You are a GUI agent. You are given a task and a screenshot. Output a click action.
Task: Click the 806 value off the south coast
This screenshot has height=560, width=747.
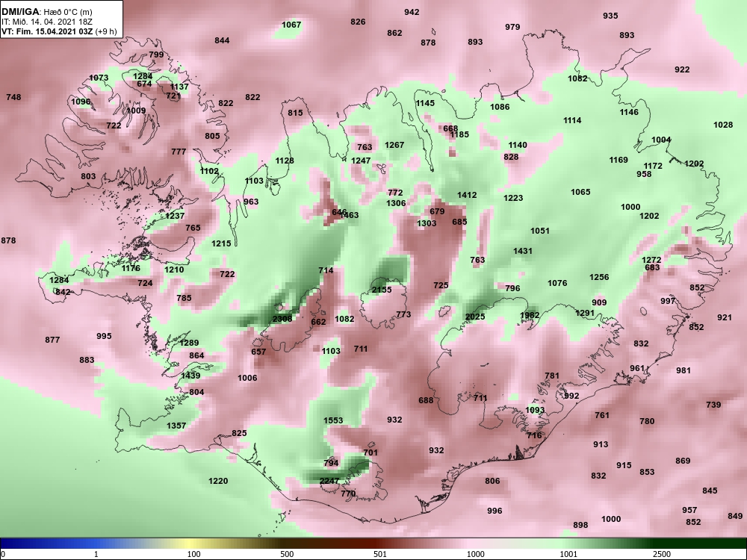[x=492, y=480]
